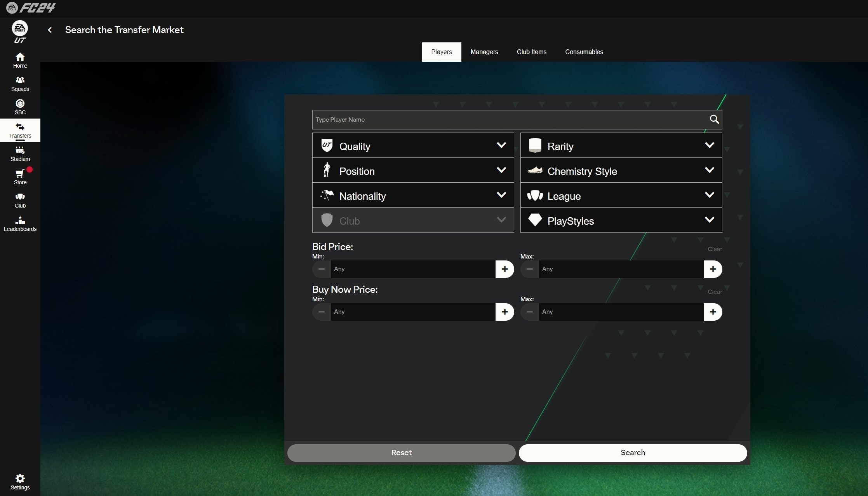The image size is (868, 496).
Task: Expand the Nationality dropdown chevron
Action: pos(501,195)
